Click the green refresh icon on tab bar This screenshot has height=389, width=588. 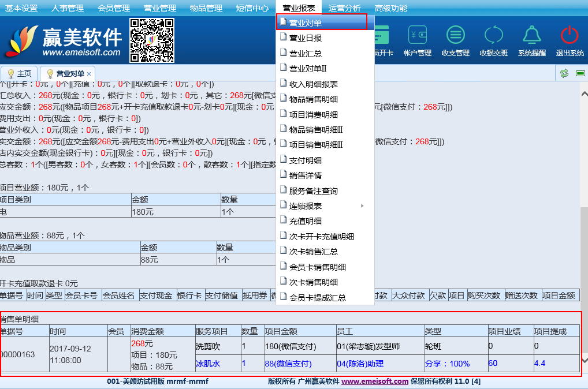pyautogui.click(x=564, y=73)
